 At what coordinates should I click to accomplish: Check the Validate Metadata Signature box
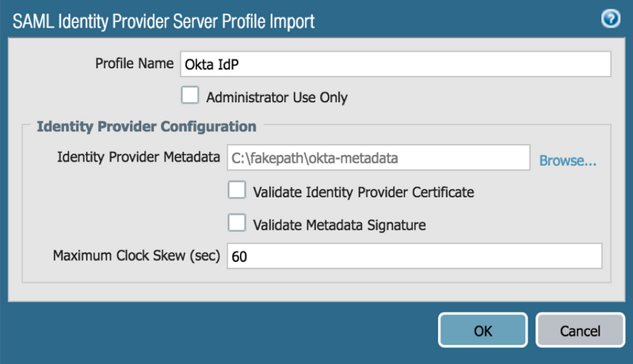pos(237,223)
